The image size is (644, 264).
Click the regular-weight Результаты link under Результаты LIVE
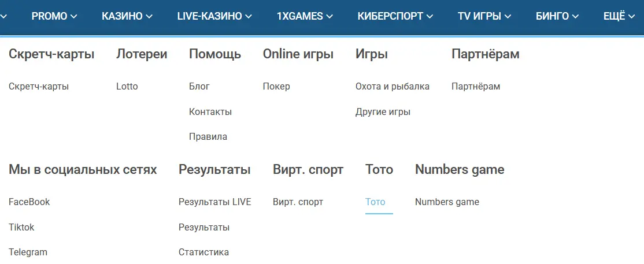pyautogui.click(x=204, y=227)
